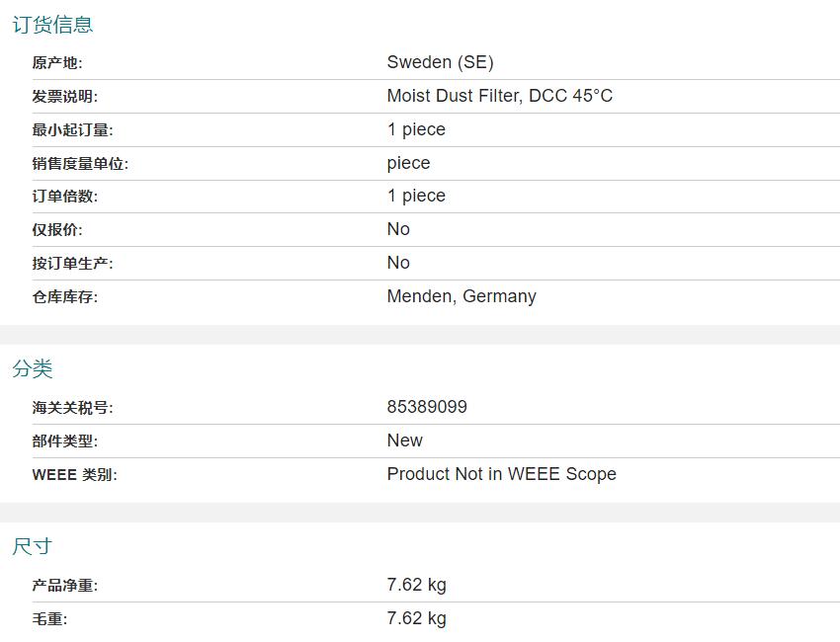Click the 最小起订量 value 1 piece
840x642 pixels.
click(416, 129)
